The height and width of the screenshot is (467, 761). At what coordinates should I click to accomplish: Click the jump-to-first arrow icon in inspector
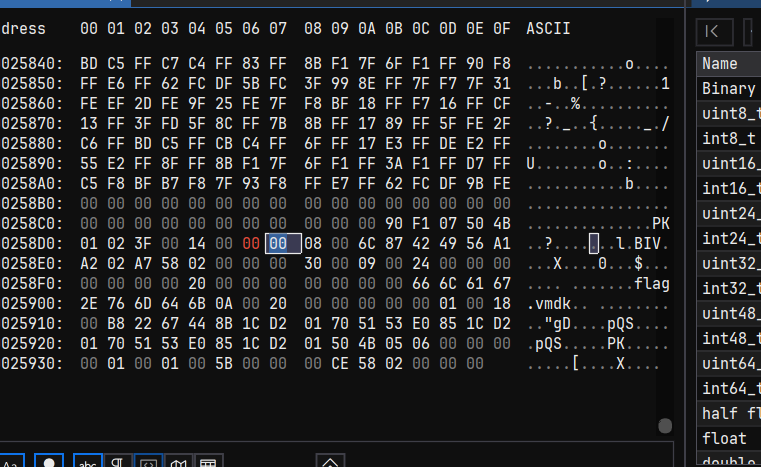(714, 32)
